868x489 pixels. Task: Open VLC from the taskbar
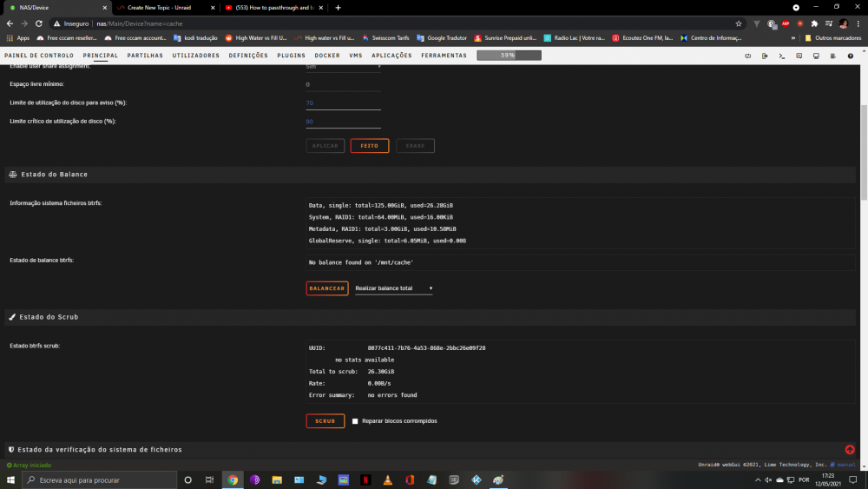coord(387,479)
